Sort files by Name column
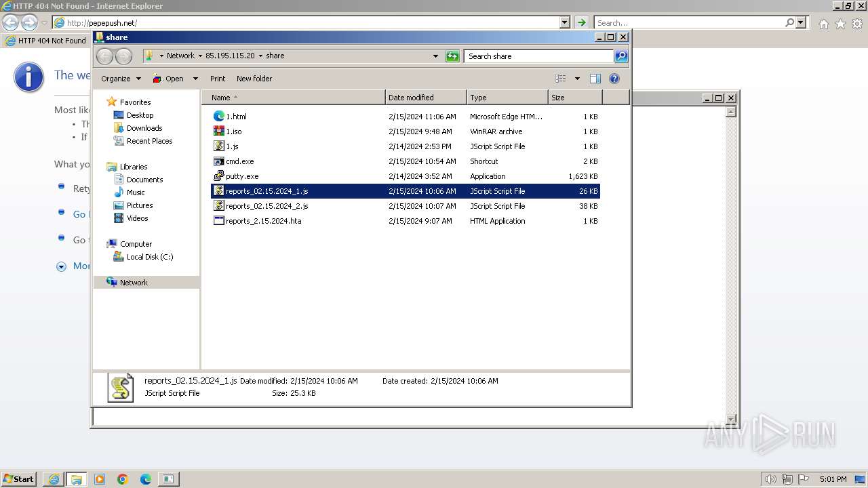The width and height of the screenshot is (868, 488). pos(293,98)
